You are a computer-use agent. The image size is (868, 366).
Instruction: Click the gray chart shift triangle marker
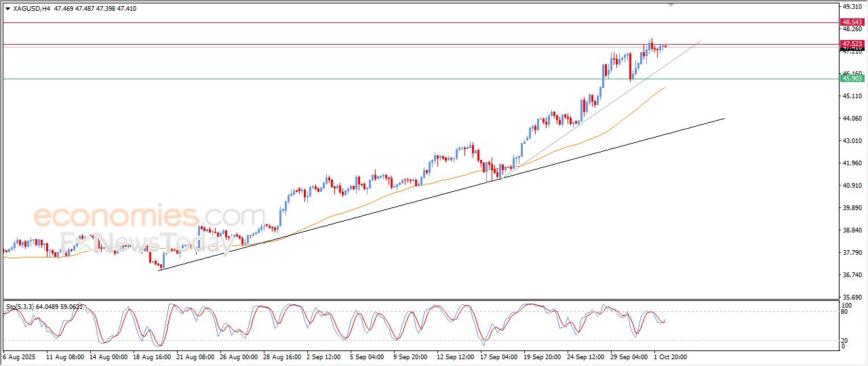pyautogui.click(x=671, y=5)
